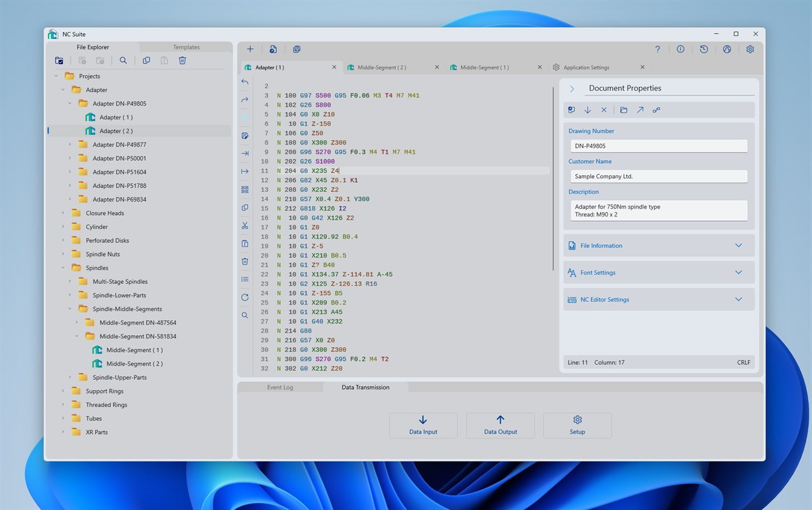Open the search icon in the File Explorer toolbar
Screen dimensions: 812x510
click(123, 60)
